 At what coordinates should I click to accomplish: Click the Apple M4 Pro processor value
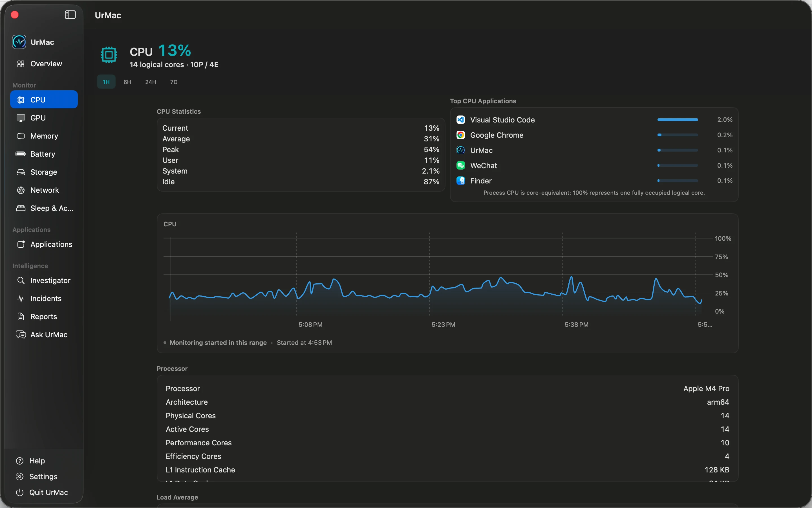point(706,388)
